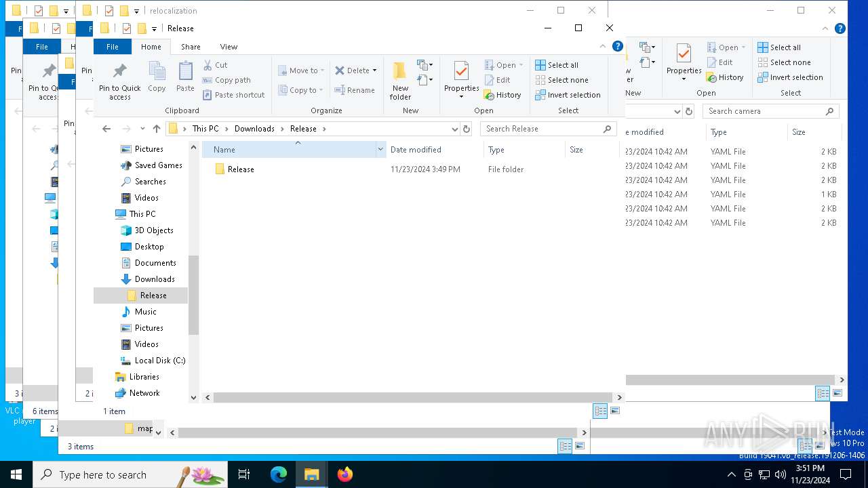The width and height of the screenshot is (868, 488).
Task: Click the Search Release input box
Action: (x=548, y=129)
